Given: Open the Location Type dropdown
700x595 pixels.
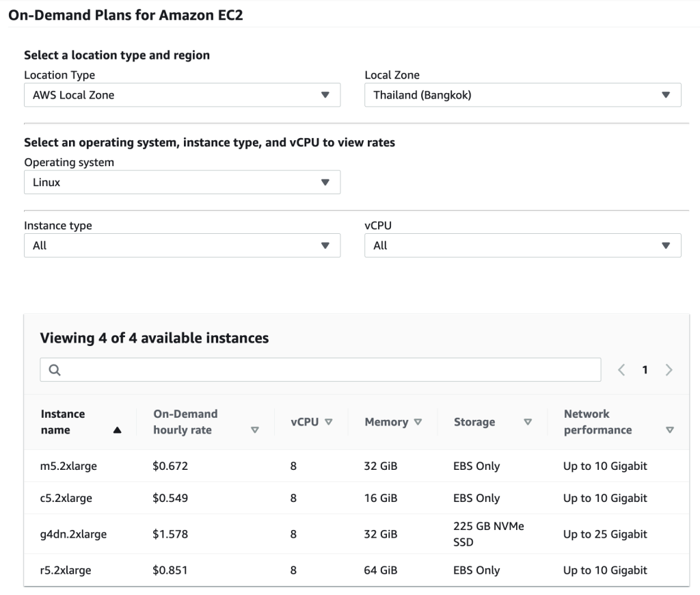Looking at the screenshot, I should pos(182,95).
